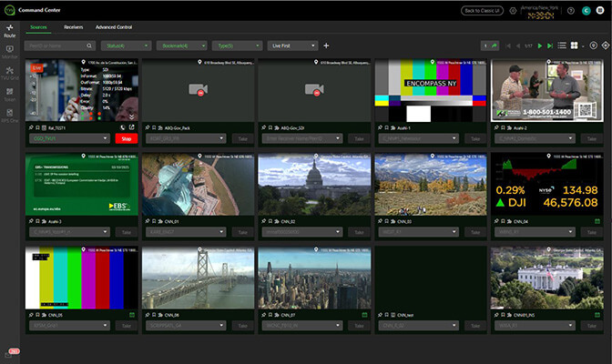This screenshot has height=364, width=612.
Task: Open the receiver dropdown on the Rai_TEST1 card
Action: (69, 138)
